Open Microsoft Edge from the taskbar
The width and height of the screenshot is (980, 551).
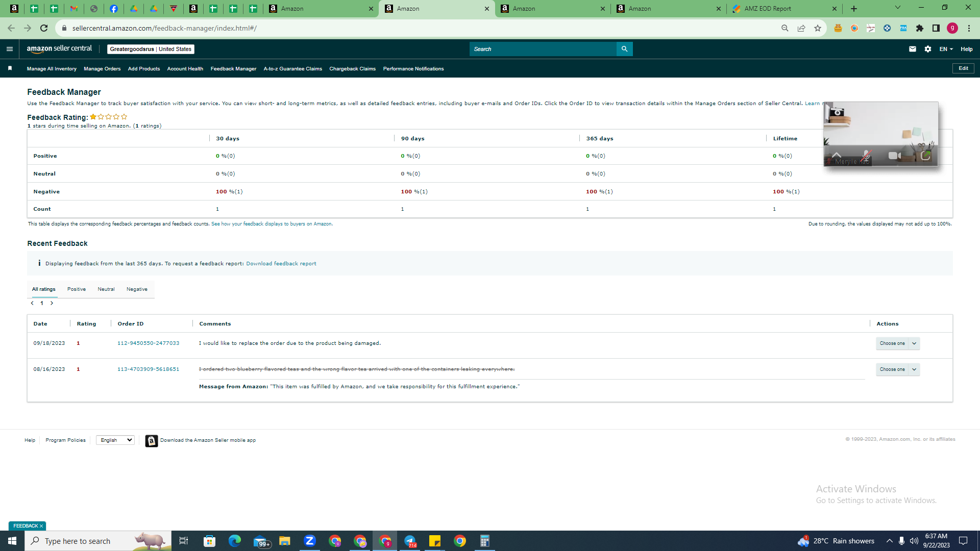(x=235, y=541)
